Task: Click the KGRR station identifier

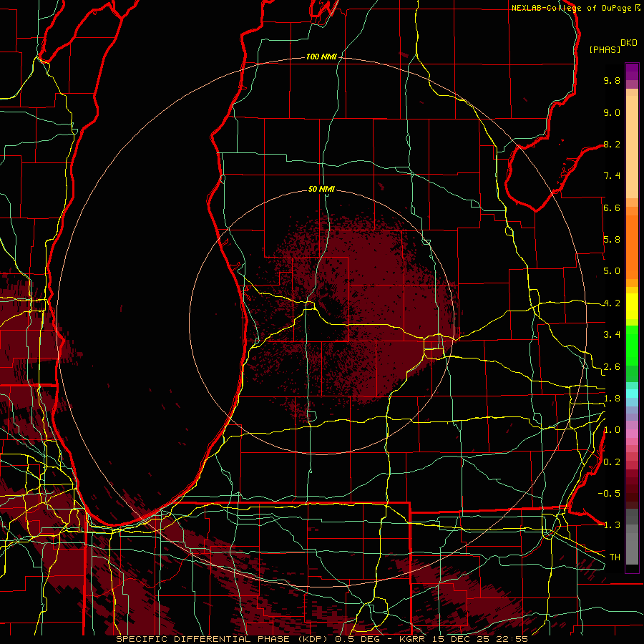Action: pyautogui.click(x=413, y=639)
